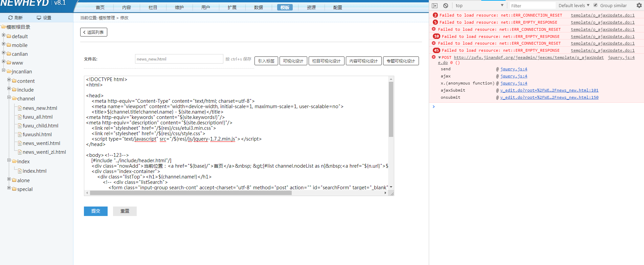Image resolution: width=644 pixels, height=265 pixels.
Task: Open the mobile folder icon
Action: 9,45
